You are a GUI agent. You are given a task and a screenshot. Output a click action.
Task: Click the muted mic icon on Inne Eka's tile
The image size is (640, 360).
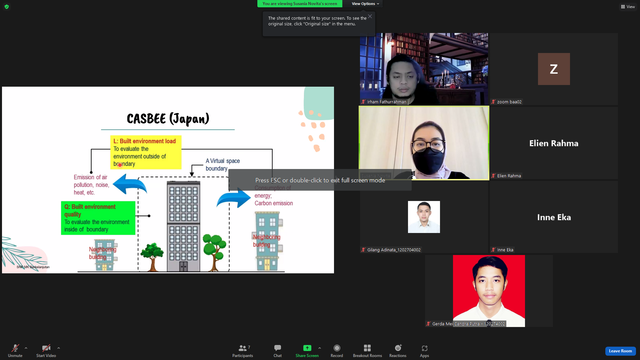[x=493, y=250]
